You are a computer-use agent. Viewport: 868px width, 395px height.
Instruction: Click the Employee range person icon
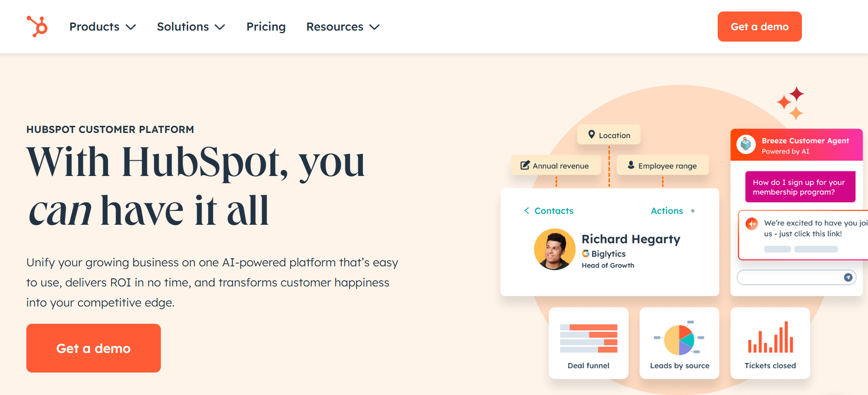pos(631,165)
